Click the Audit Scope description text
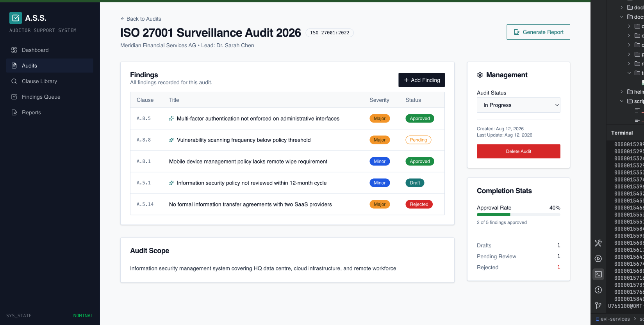Viewport: 644px width, 325px height. pyautogui.click(x=263, y=268)
